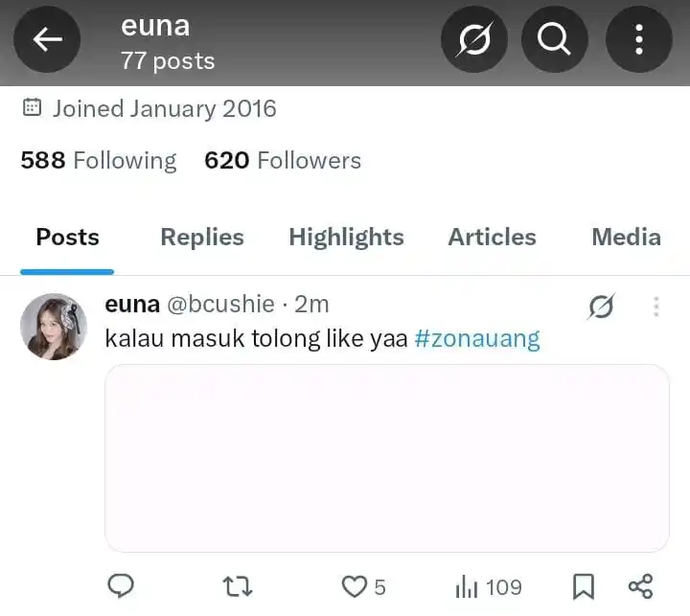The width and height of the screenshot is (690, 616).
Task: Open the profile search icon
Action: coord(554,40)
